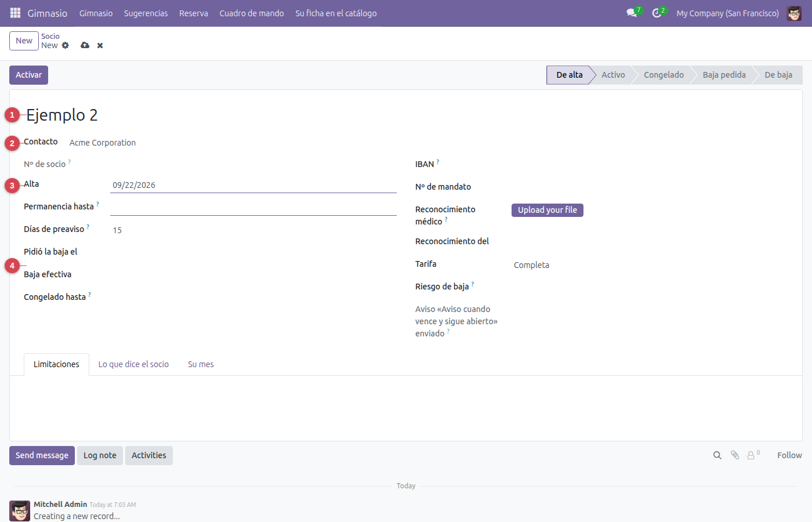Open the Gimnasio menu

[96, 13]
